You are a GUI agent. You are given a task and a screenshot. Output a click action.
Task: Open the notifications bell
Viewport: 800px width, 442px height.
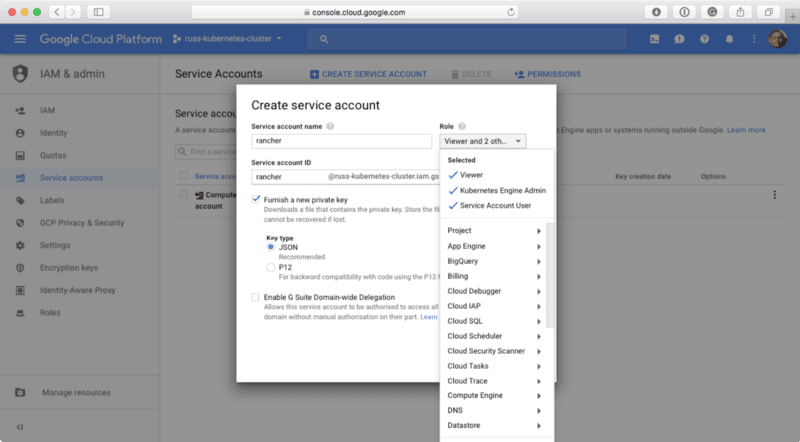point(729,39)
